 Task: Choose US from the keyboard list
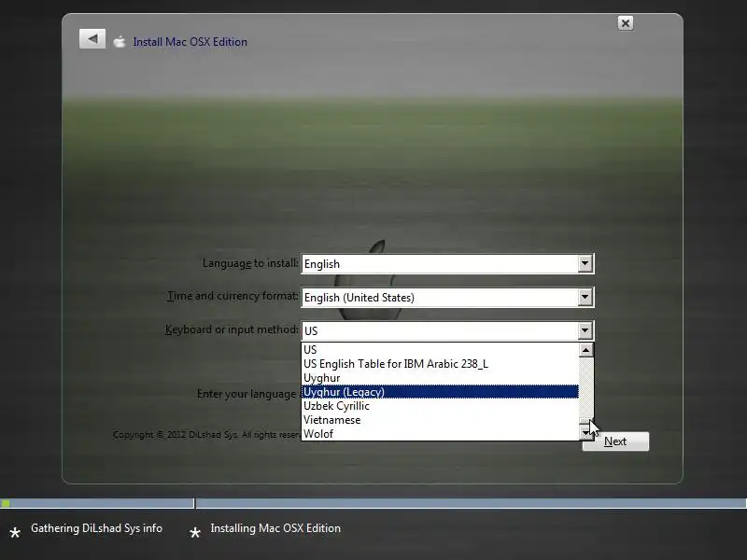coord(440,349)
